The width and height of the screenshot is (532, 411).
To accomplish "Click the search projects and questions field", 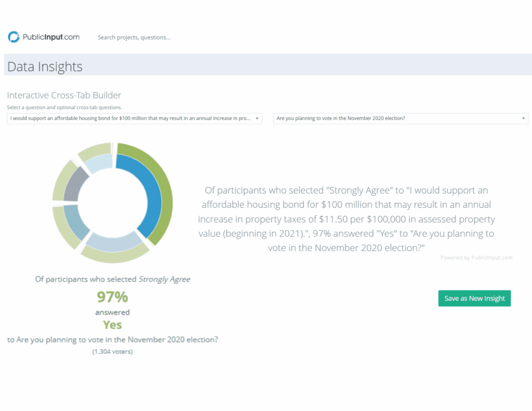I will [x=134, y=37].
